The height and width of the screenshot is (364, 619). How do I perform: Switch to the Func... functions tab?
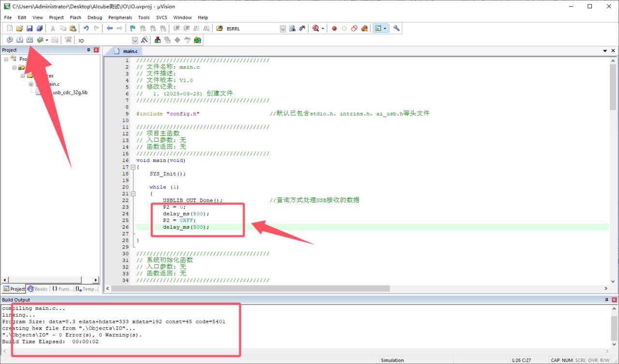click(62, 289)
